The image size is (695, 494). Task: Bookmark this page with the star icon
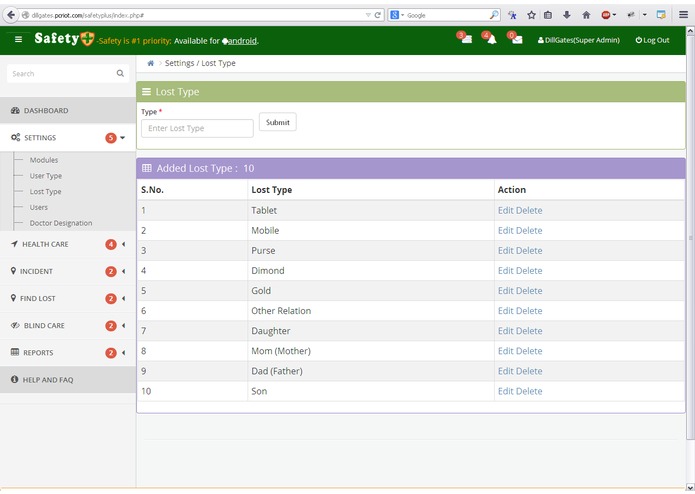(x=531, y=15)
